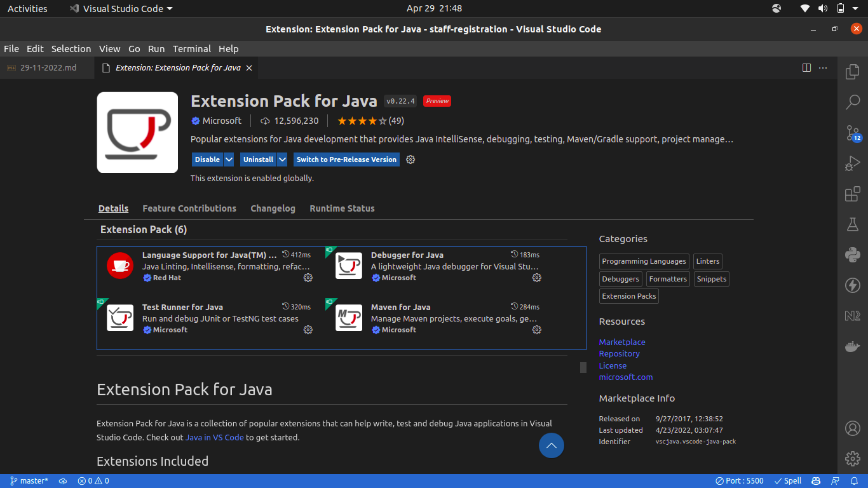
Task: Open the Go menu
Action: coord(134,49)
